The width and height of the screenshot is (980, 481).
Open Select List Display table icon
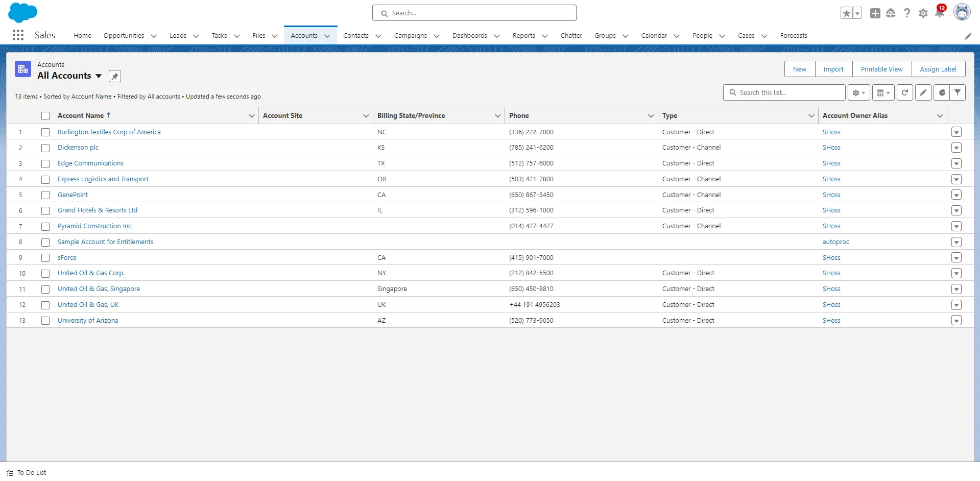(883, 92)
